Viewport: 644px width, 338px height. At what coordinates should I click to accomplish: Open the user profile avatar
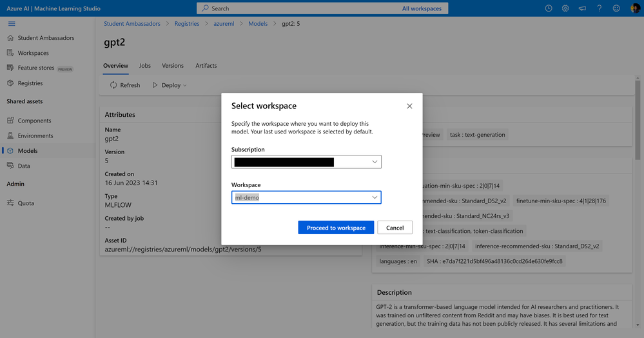[634, 8]
